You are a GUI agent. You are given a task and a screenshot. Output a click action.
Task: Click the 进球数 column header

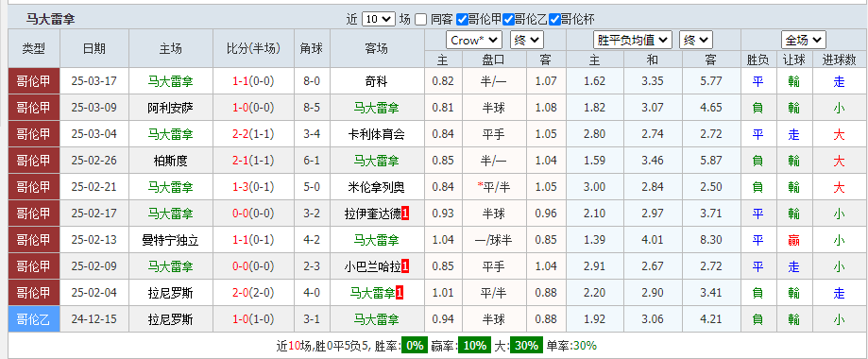(840, 60)
